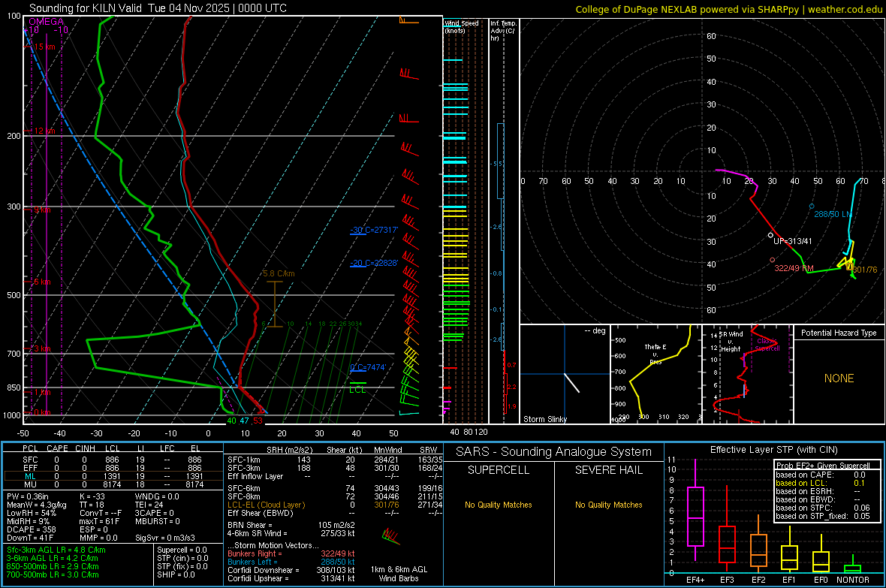Select the Eff Inflow Layer row
The image size is (886, 588).
(335, 476)
